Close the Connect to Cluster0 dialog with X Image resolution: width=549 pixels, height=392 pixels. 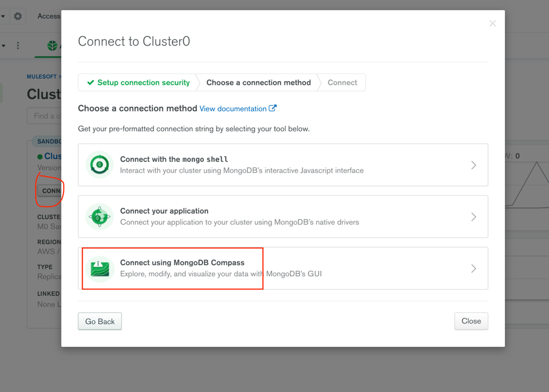point(492,23)
